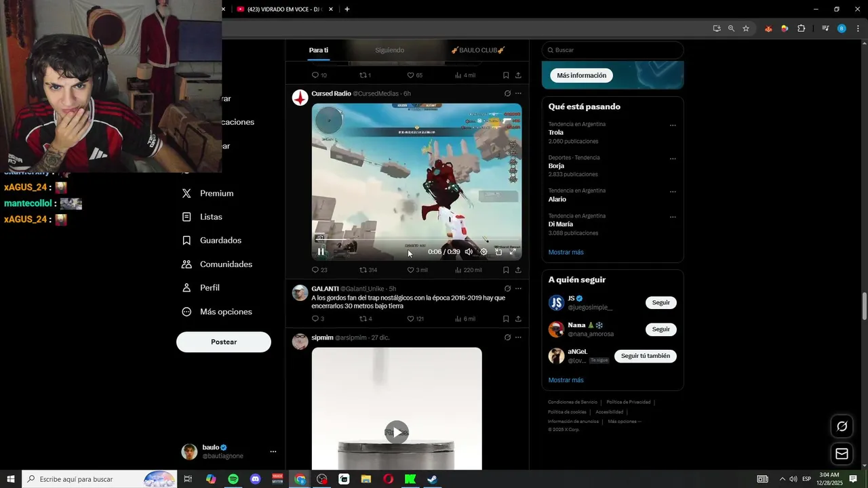Open Listas in the sidebar

click(x=202, y=217)
